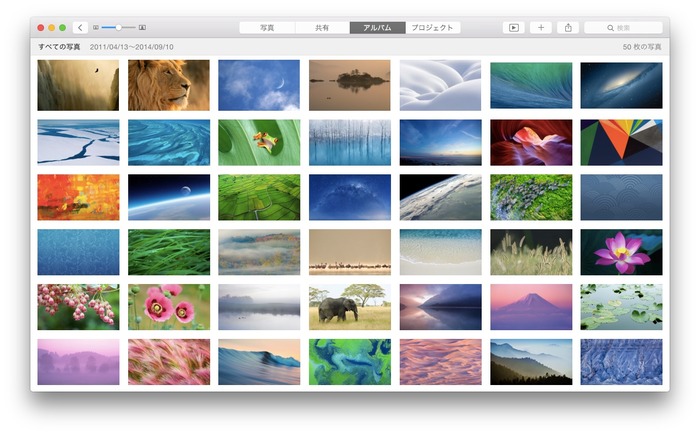
Task: Select the misty mountain ridges photo
Action: click(531, 362)
